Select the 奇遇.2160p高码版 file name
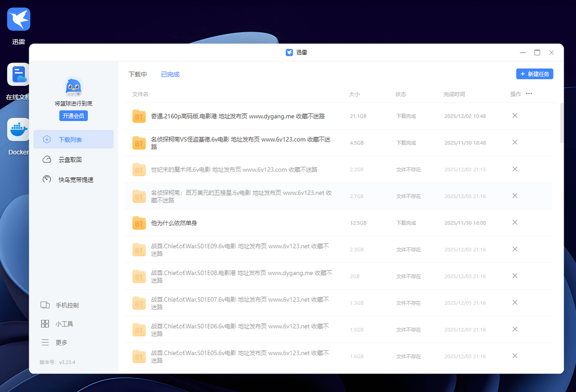Viewport: 576px width, 392px height. [238, 116]
